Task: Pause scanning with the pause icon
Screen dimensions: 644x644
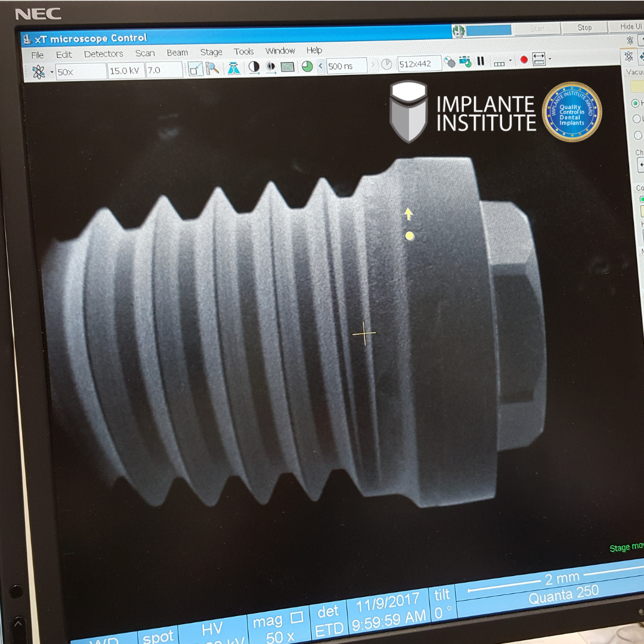Action: click(x=481, y=61)
